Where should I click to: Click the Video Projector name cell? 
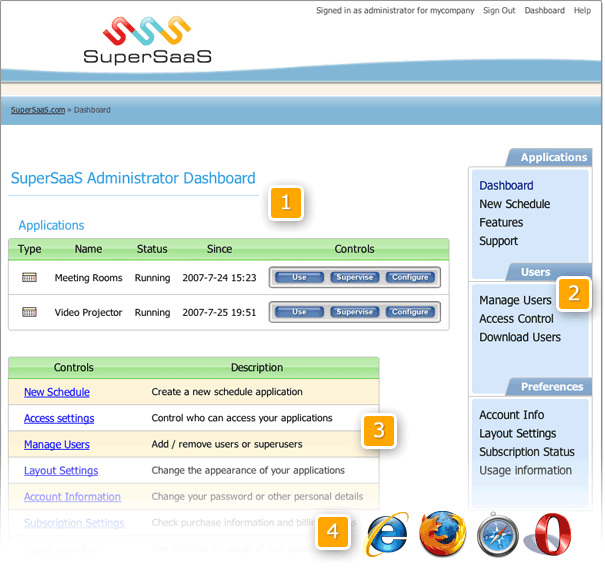[x=88, y=312]
